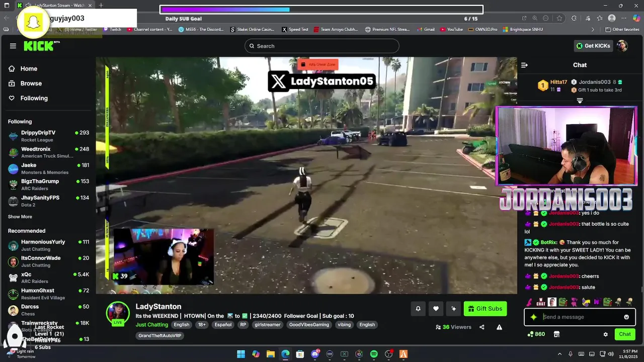Open new browser tab plus button
The width and height of the screenshot is (644, 362).
point(101,5)
